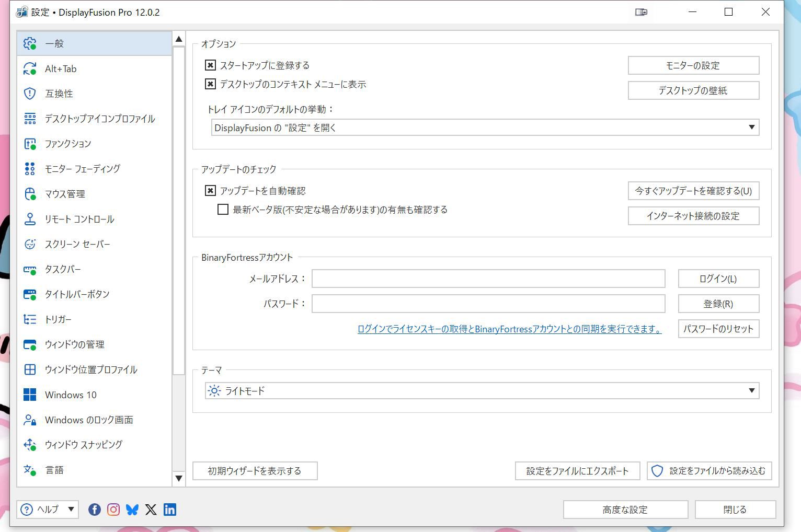
Task: Click the monitor icon in the title bar
Action: click(x=642, y=11)
